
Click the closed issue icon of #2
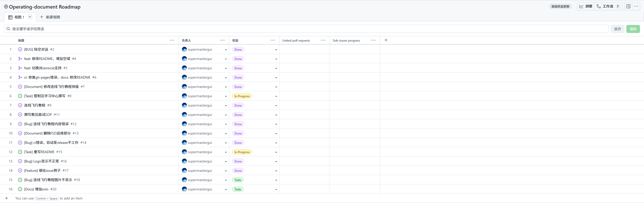point(20,49)
